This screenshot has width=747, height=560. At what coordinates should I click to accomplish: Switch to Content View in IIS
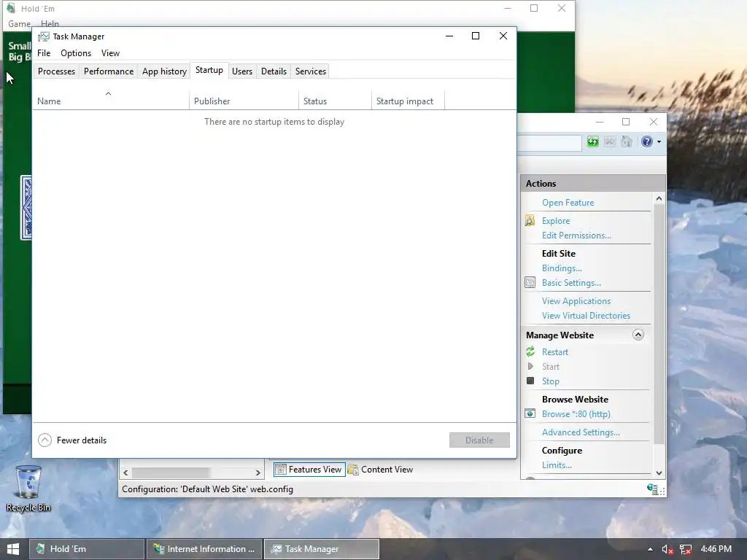380,470
